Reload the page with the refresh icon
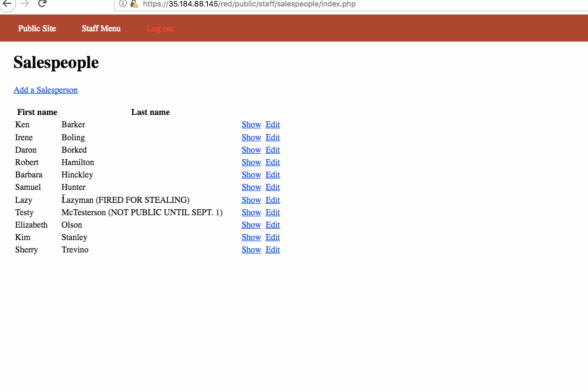The height and width of the screenshot is (390, 588). pos(42,4)
